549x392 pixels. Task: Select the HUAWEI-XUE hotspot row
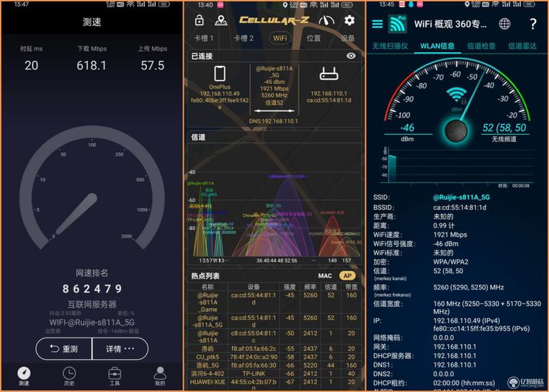[x=275, y=384]
